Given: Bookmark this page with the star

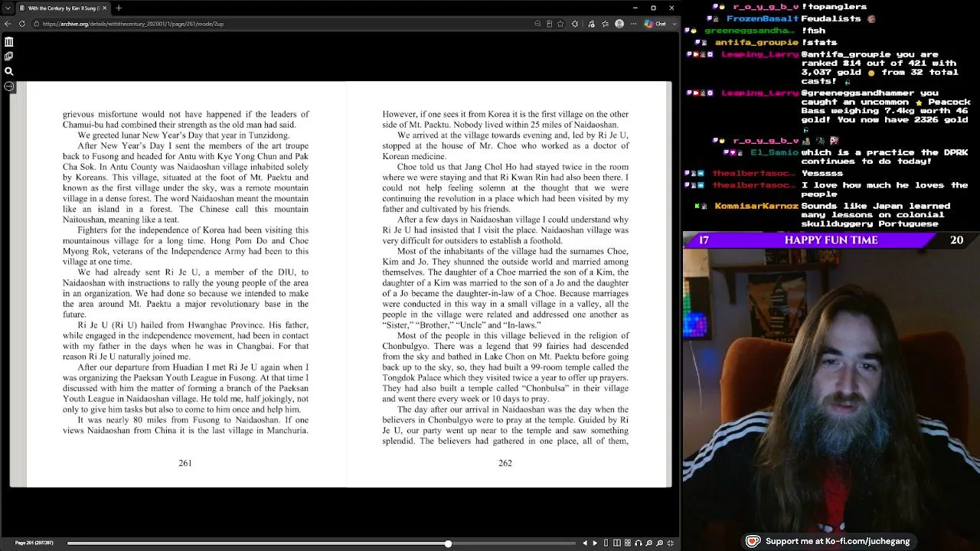Looking at the screenshot, I should (x=560, y=24).
